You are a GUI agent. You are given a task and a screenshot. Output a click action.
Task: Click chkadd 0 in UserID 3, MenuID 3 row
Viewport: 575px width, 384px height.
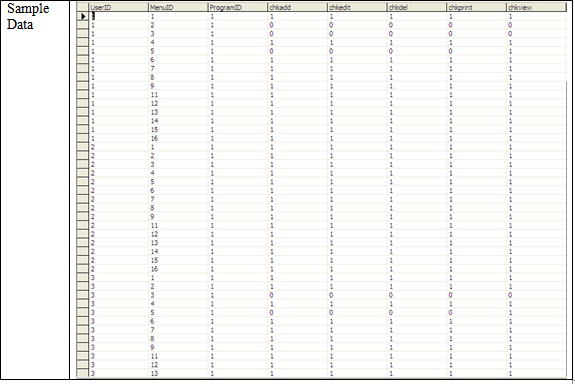point(298,295)
